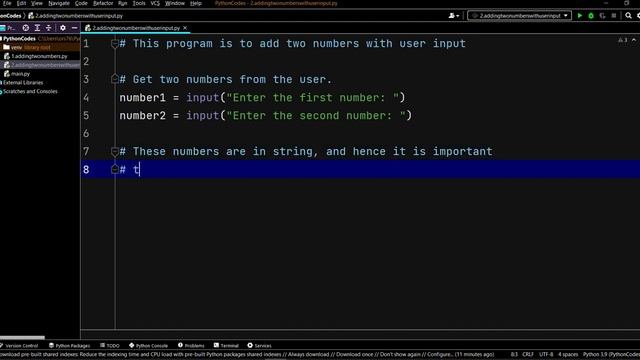Collapse the comment fold on line 3
The width and height of the screenshot is (640, 360).
click(x=115, y=79)
